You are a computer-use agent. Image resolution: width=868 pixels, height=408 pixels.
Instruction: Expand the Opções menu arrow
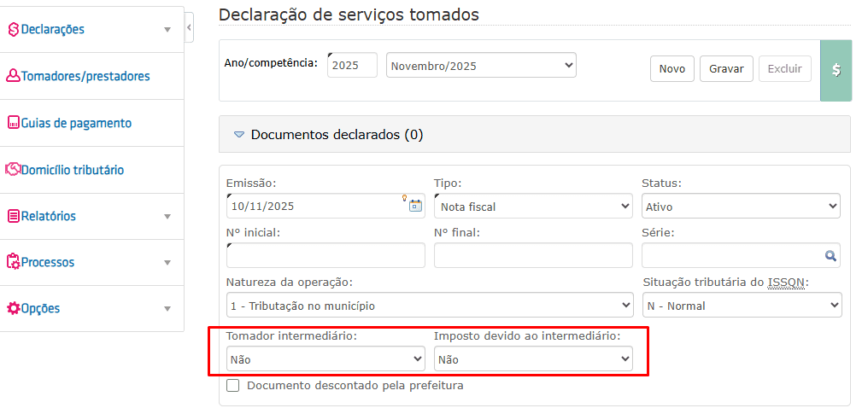click(167, 308)
